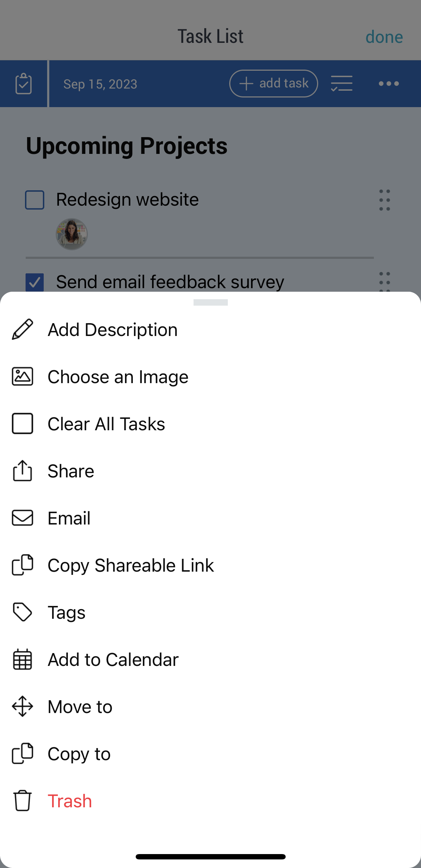This screenshot has height=868, width=421.
Task: Tap the pencil icon for Add Description
Action: 22,329
